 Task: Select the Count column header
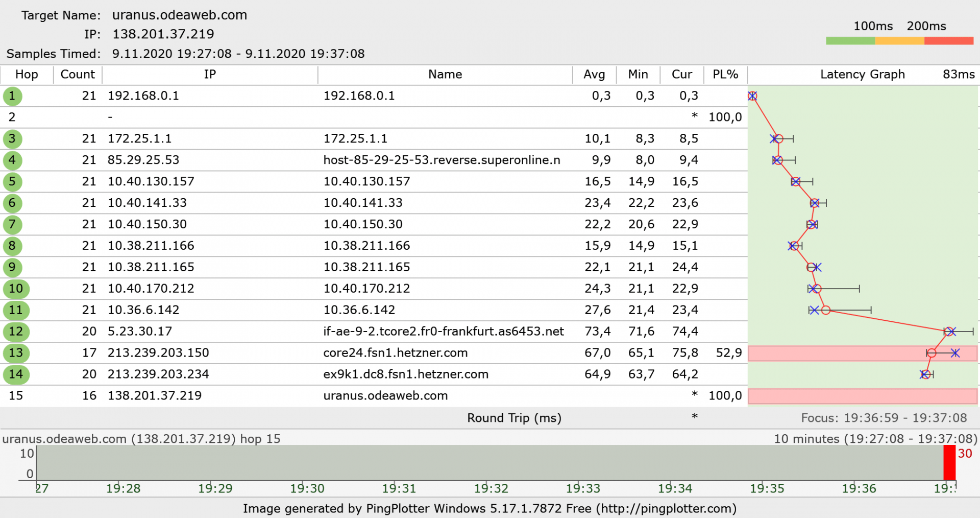tap(78, 75)
